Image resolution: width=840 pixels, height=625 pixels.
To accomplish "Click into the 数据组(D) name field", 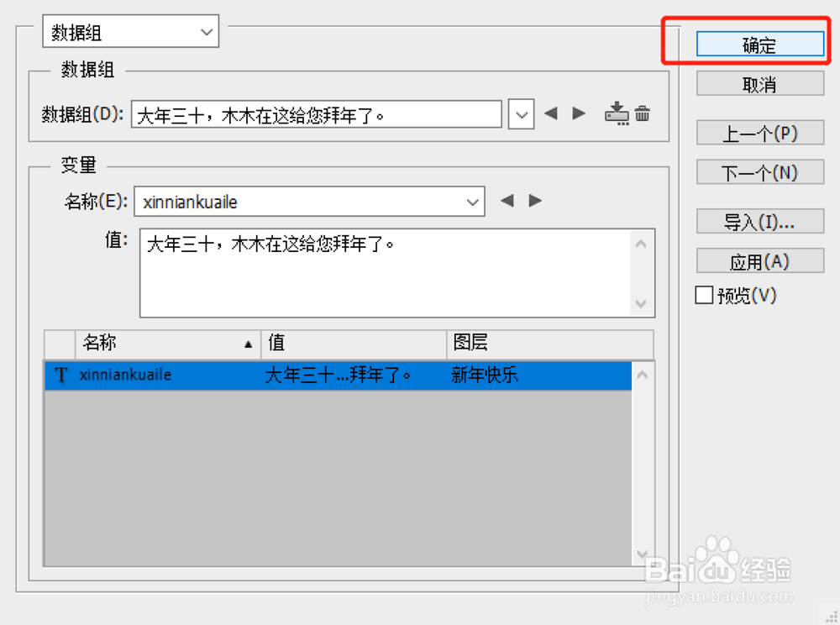I will (x=316, y=114).
